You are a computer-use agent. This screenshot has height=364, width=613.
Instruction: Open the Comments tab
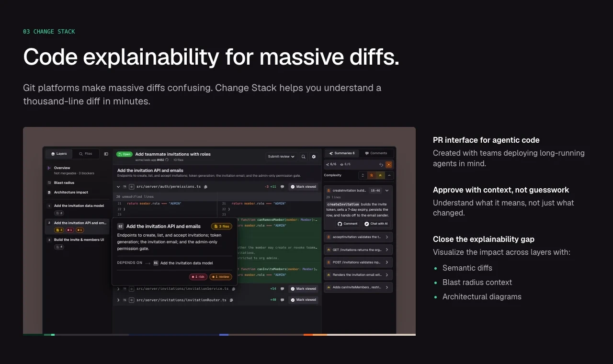click(x=376, y=153)
